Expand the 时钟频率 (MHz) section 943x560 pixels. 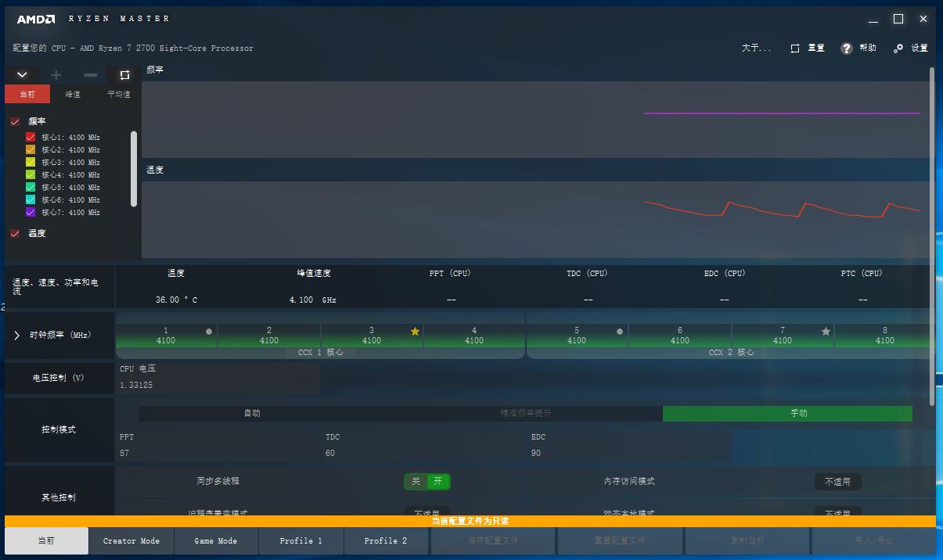(17, 336)
